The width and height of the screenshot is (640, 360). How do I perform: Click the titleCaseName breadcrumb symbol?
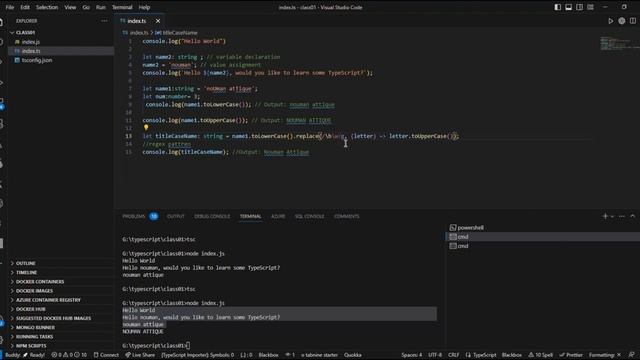pos(176,33)
